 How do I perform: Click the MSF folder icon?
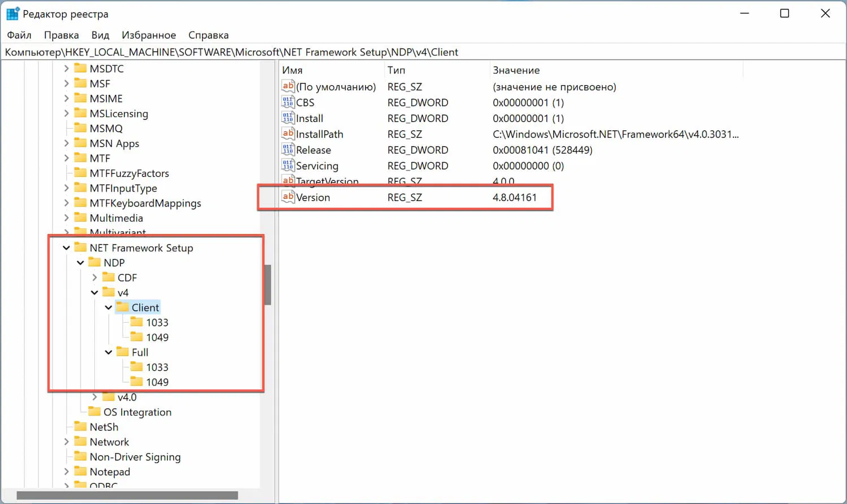[x=81, y=84]
